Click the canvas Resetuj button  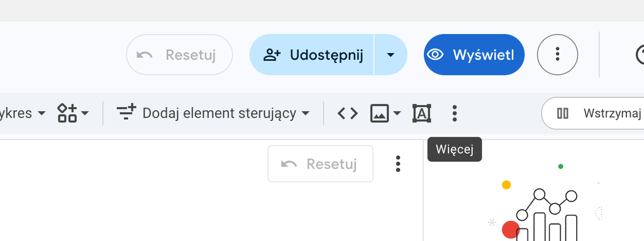[320, 164]
